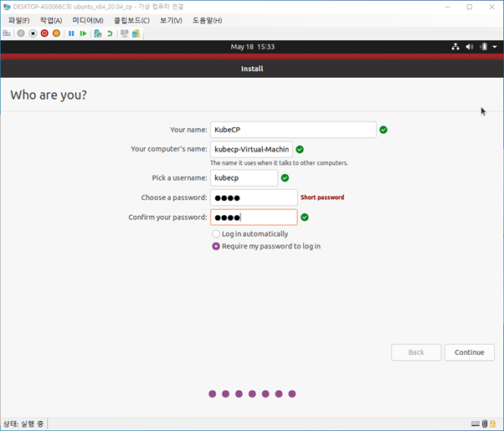Create a checkpoint from the toolbar
This screenshot has width=504, height=431.
click(x=98, y=33)
